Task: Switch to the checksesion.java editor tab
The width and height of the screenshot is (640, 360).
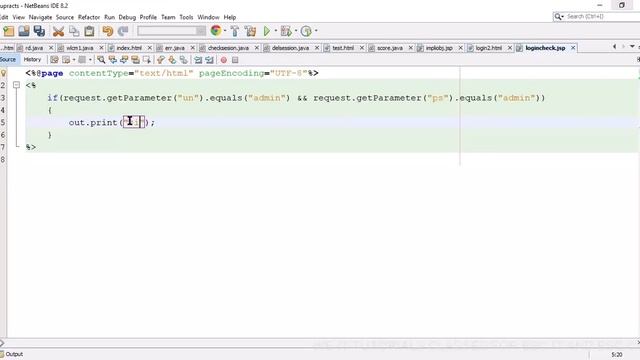Action: click(x=228, y=48)
